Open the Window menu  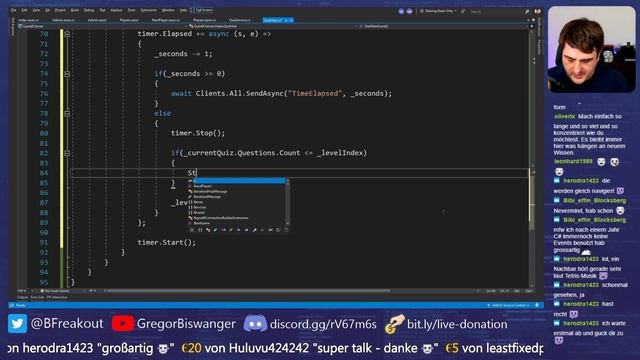pyautogui.click(x=168, y=10)
